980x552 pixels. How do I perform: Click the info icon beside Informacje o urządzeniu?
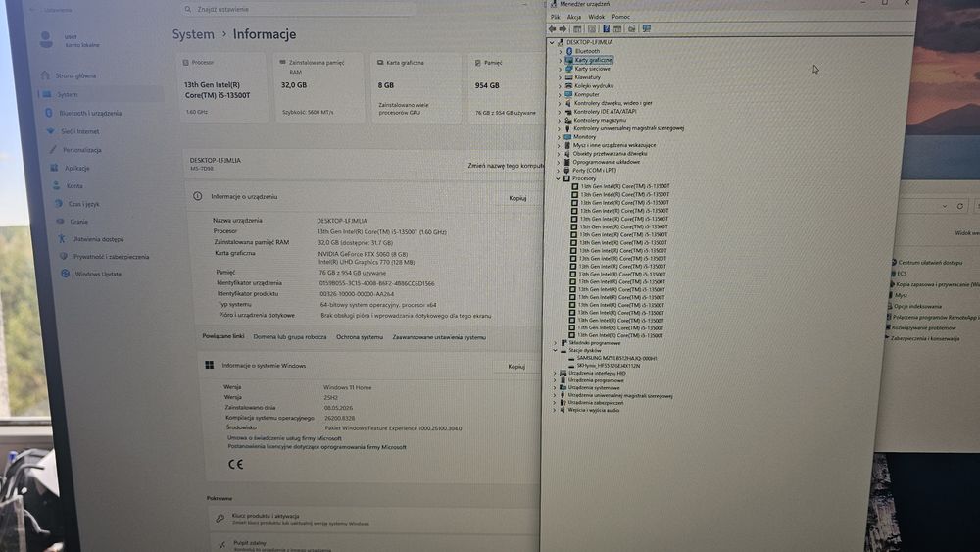[x=198, y=196]
